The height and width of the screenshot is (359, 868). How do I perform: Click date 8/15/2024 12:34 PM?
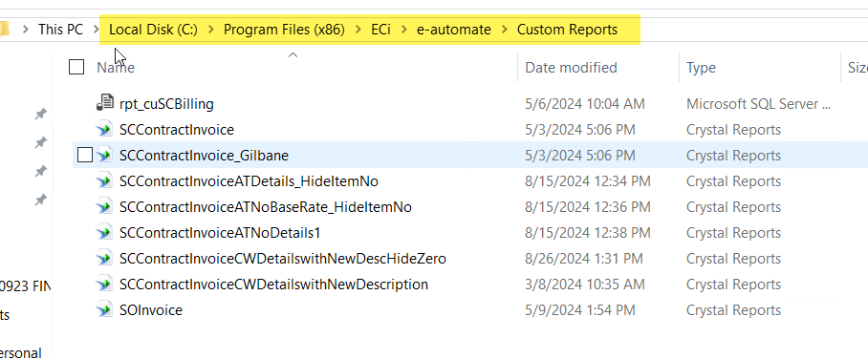pos(587,180)
